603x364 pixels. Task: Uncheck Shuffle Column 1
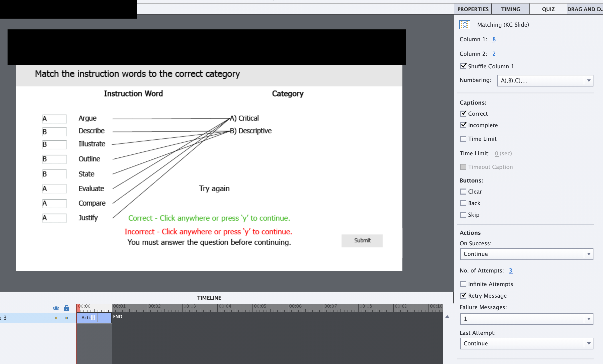(463, 66)
